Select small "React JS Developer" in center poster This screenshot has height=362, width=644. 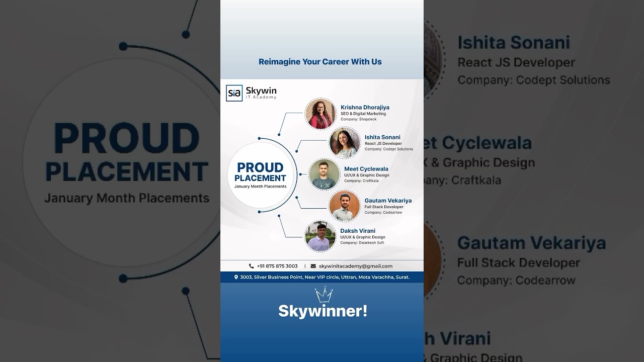[383, 144]
